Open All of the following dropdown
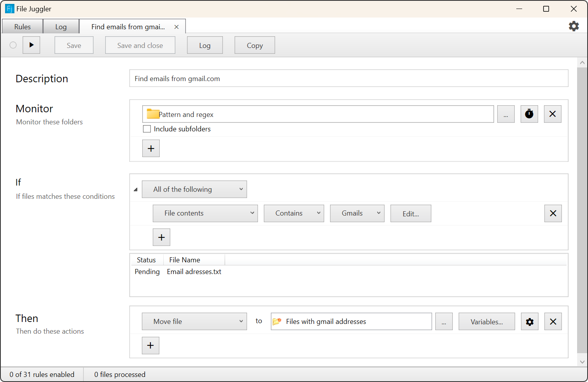The height and width of the screenshot is (382, 588). 194,189
